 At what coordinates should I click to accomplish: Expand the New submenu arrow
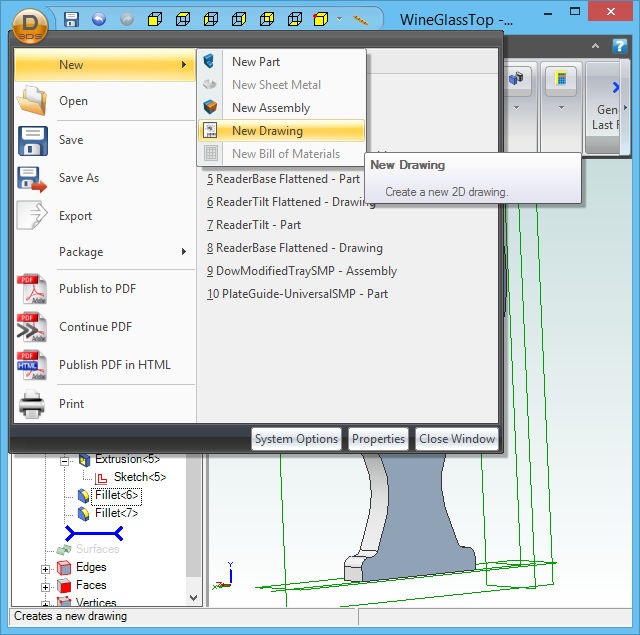click(184, 64)
